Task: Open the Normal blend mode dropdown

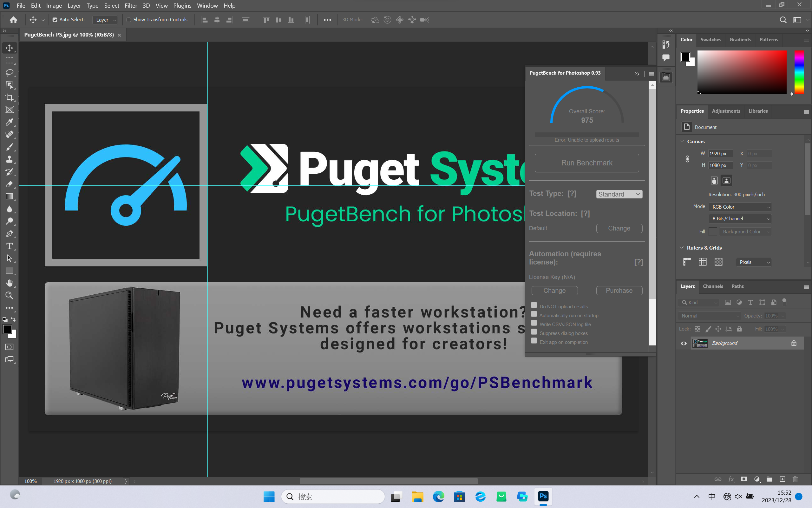Action: pyautogui.click(x=709, y=316)
